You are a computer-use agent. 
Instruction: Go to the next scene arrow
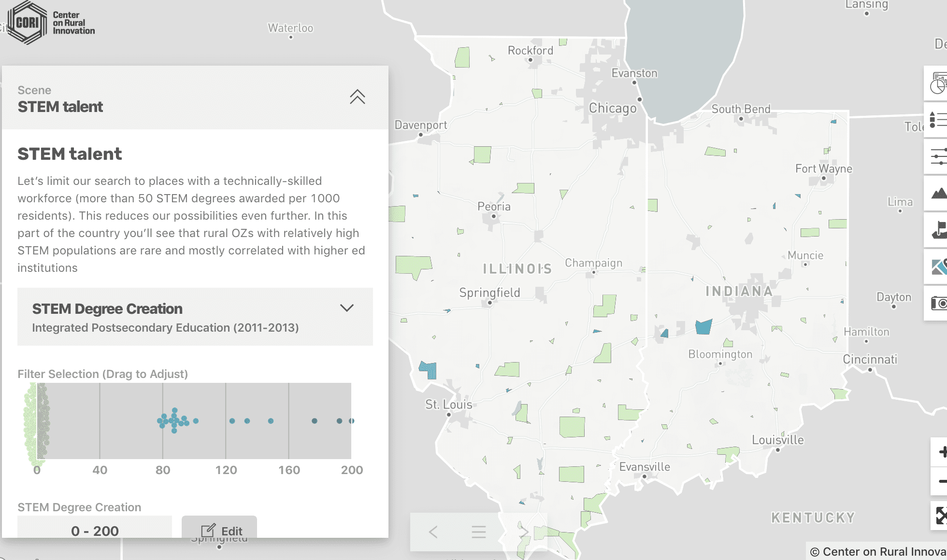coord(524,532)
